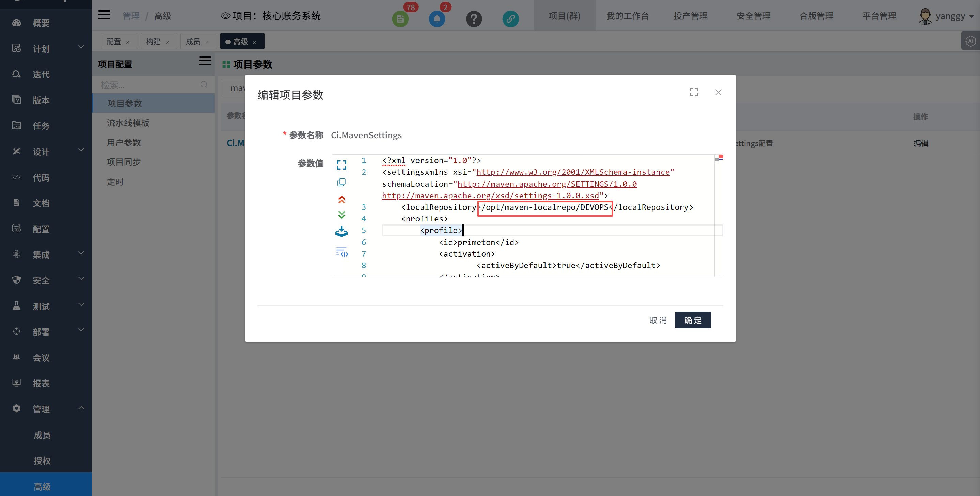Toggle the 项目配置 panel menu icon

point(205,61)
